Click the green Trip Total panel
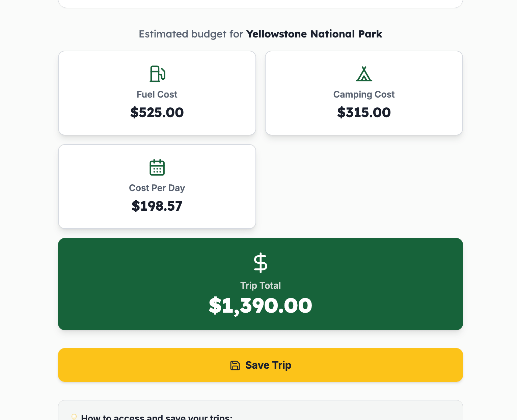Viewport: 517px width, 420px height. point(260,284)
